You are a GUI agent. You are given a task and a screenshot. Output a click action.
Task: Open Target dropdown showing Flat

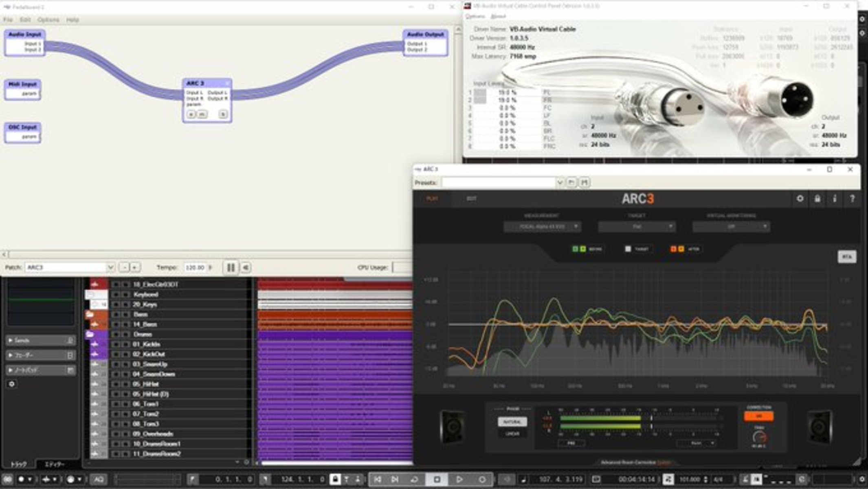[637, 227]
